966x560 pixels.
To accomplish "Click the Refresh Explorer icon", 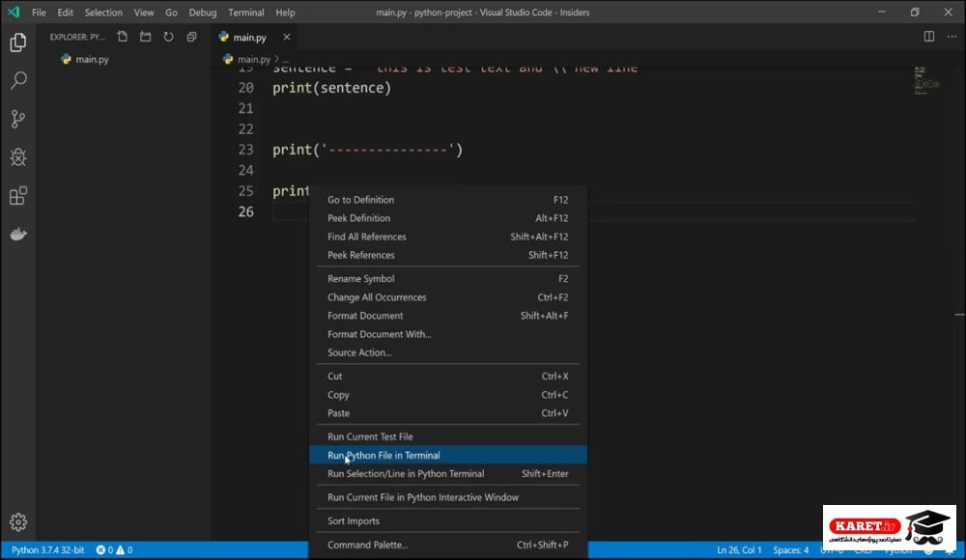I will [x=168, y=37].
